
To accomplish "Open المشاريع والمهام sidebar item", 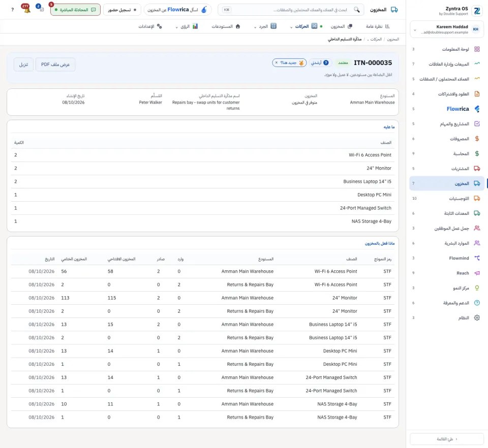I will (x=446, y=124).
